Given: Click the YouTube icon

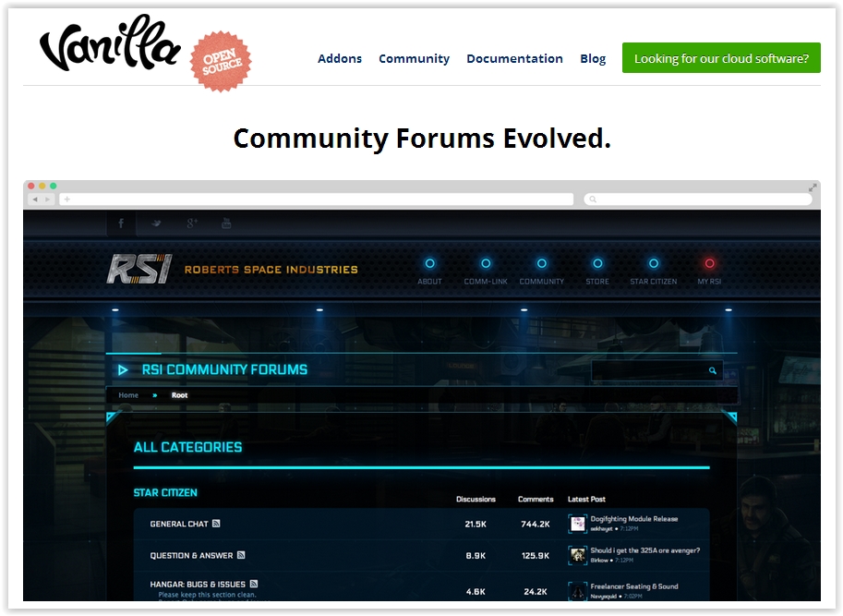Looking at the screenshot, I should pyautogui.click(x=226, y=223).
